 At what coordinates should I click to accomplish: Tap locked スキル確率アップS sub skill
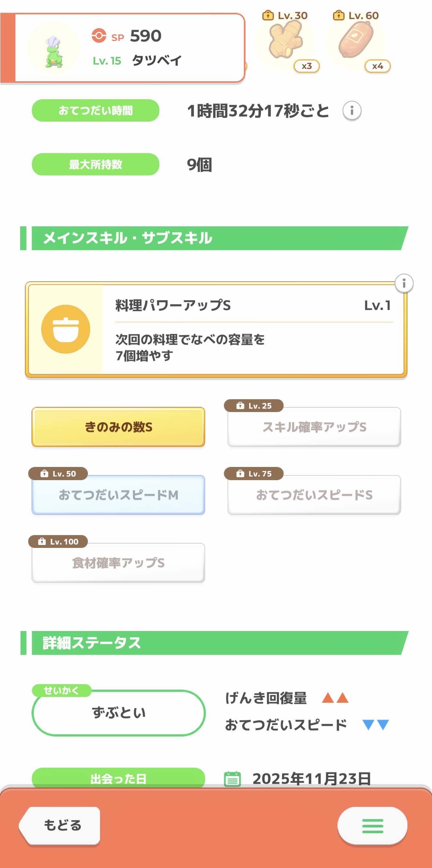(x=314, y=427)
